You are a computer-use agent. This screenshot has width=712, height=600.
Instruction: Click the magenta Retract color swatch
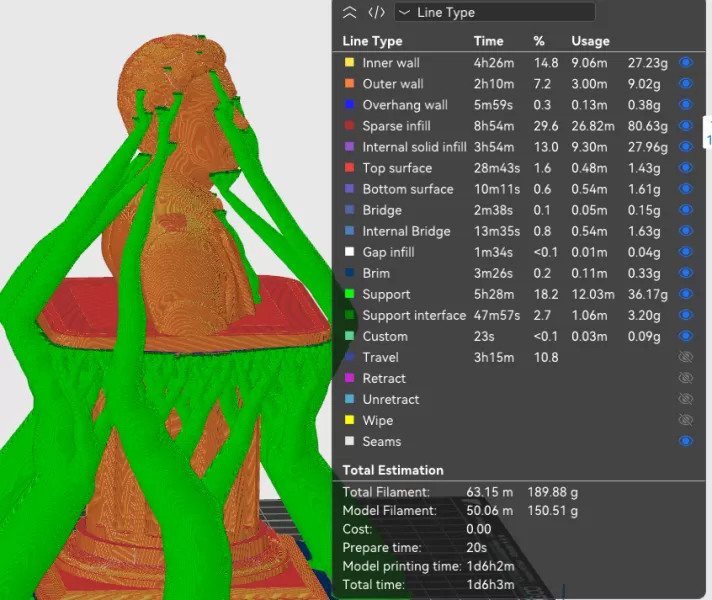coord(349,378)
